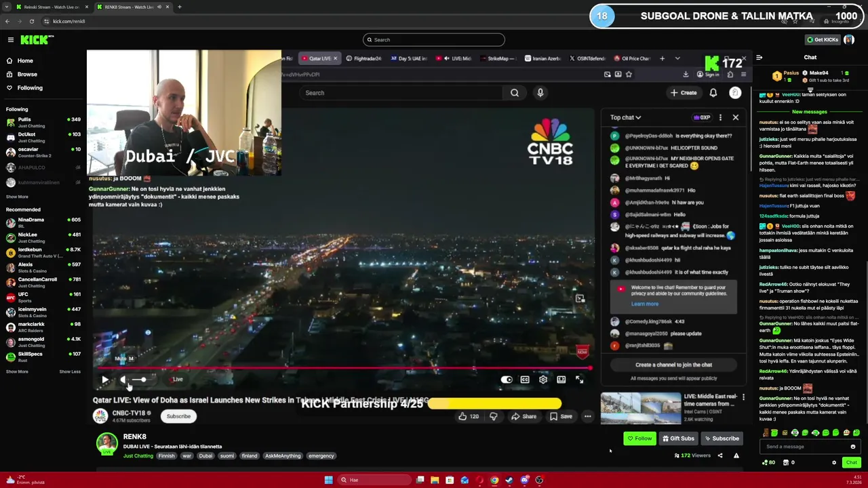Toggle closed captions in YouTube player

click(x=525, y=380)
